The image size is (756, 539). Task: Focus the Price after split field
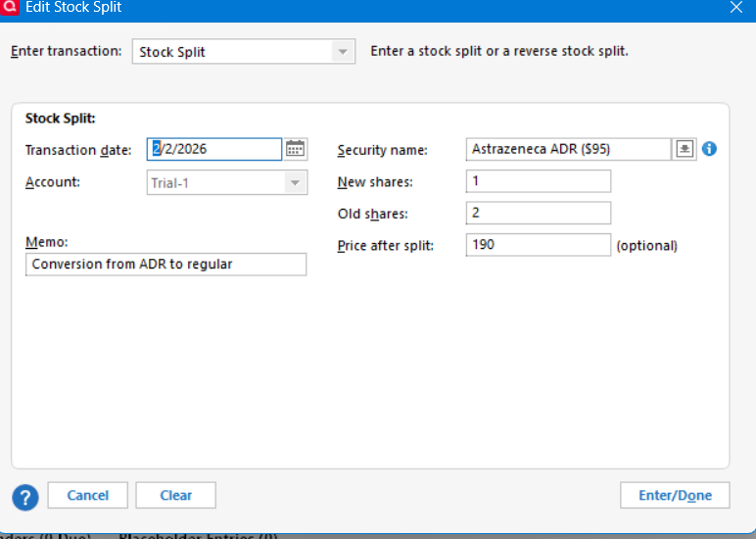click(x=539, y=244)
